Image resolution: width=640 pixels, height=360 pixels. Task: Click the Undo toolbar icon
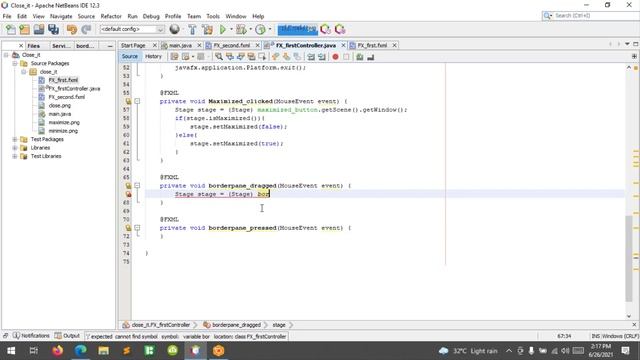[x=72, y=29]
